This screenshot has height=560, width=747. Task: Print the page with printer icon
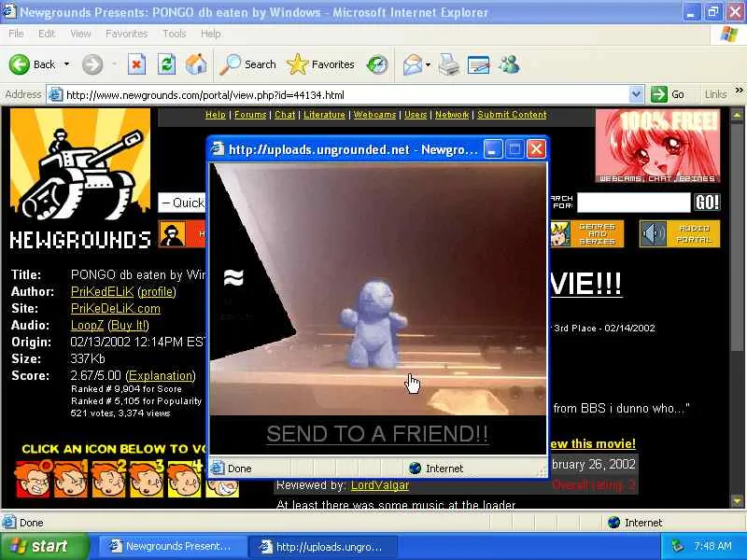point(449,64)
